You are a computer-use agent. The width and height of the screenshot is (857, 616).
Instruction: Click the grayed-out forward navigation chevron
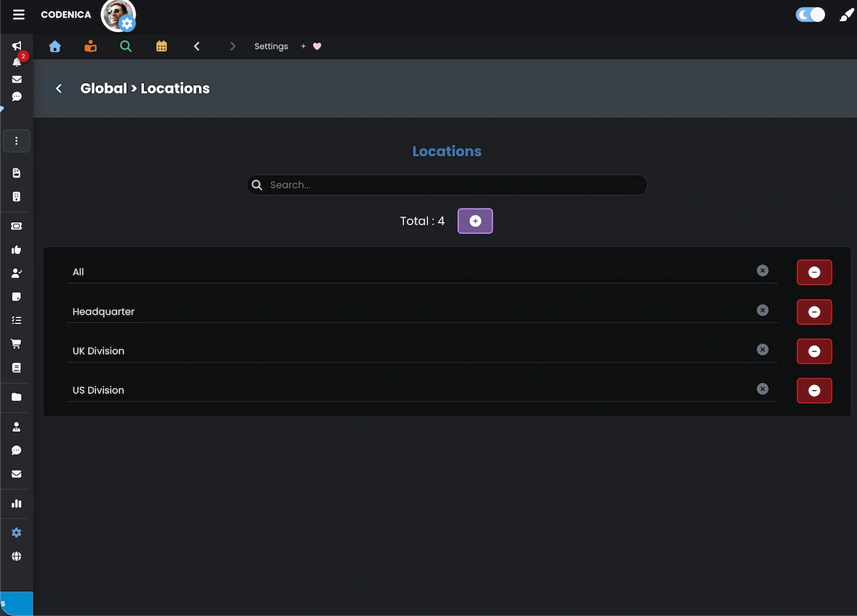coord(232,45)
